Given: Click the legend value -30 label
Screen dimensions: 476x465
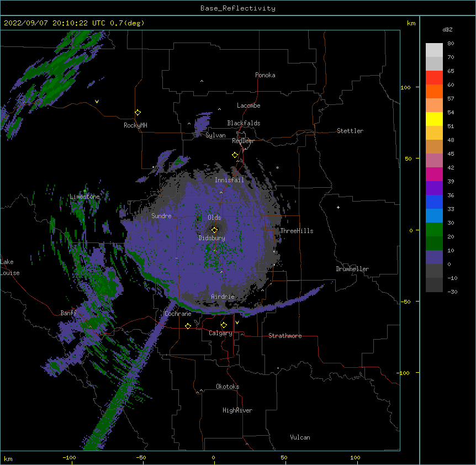Looking at the screenshot, I should coord(452,292).
